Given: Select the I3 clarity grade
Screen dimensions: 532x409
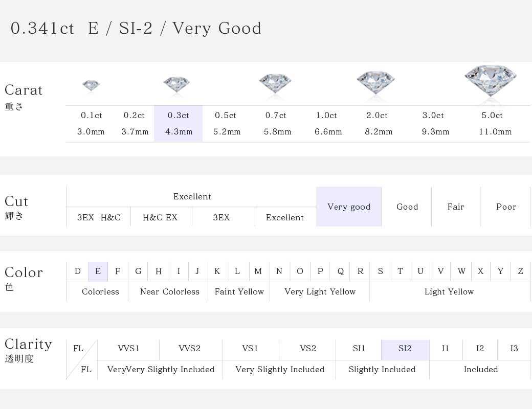Looking at the screenshot, I should pos(514,348).
